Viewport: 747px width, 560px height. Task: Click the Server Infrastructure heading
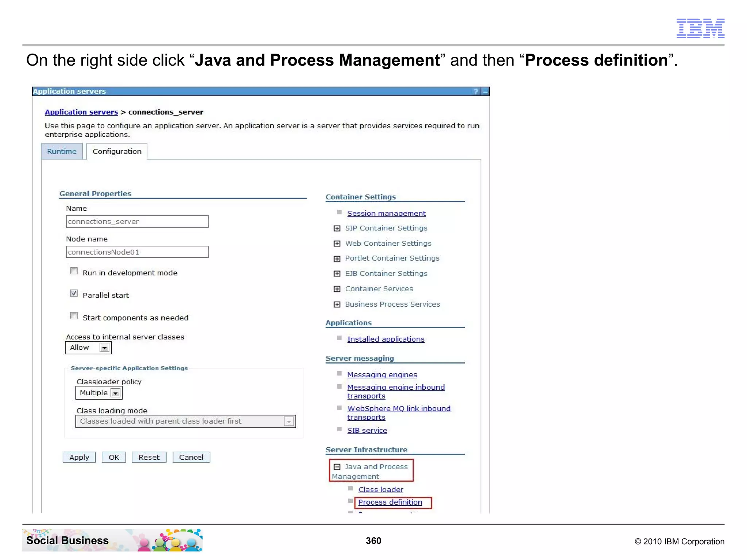367,450
